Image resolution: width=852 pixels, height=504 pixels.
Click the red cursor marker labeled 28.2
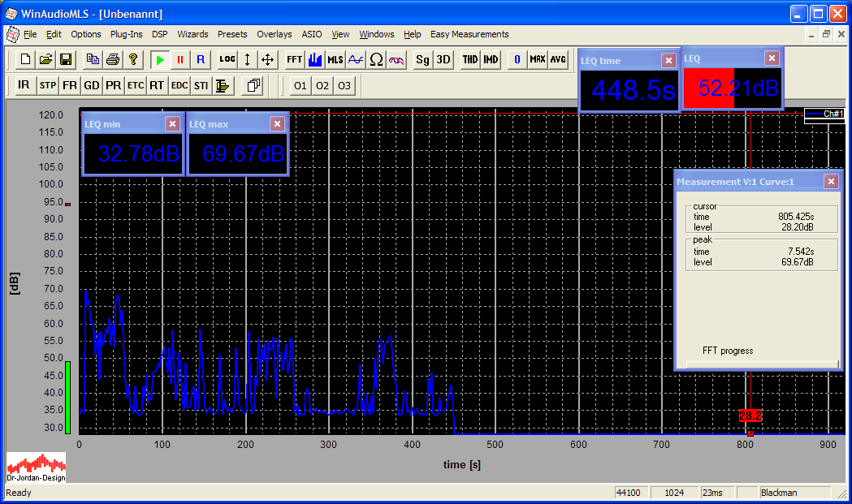[750, 416]
